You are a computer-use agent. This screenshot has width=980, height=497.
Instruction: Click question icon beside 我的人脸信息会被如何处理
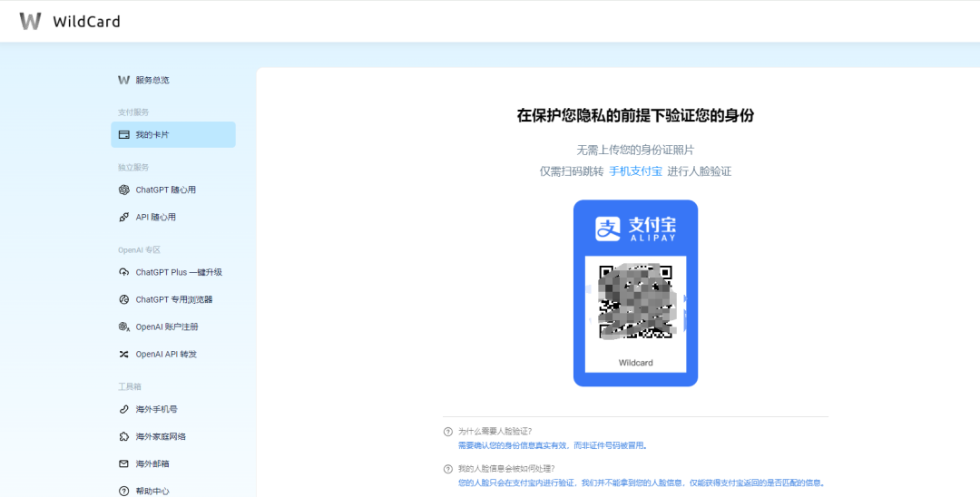coord(447,469)
